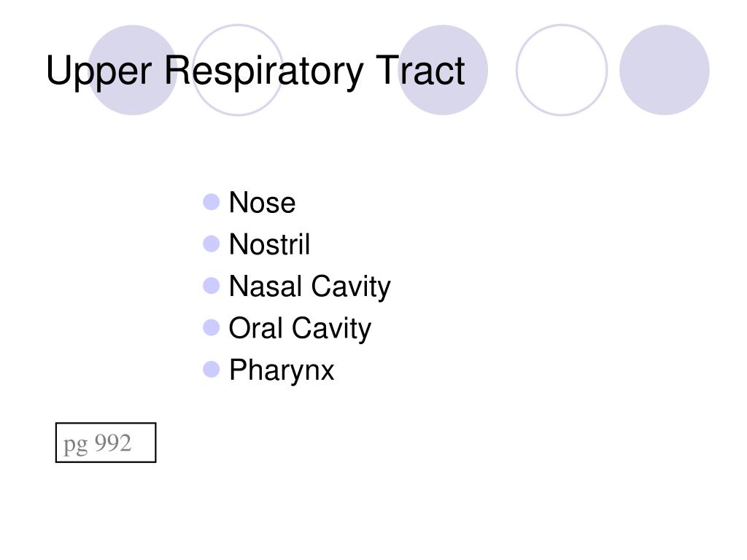Select the Nose bullet text
Image resolution: width=747 pixels, height=560 pixels.
[x=262, y=203]
